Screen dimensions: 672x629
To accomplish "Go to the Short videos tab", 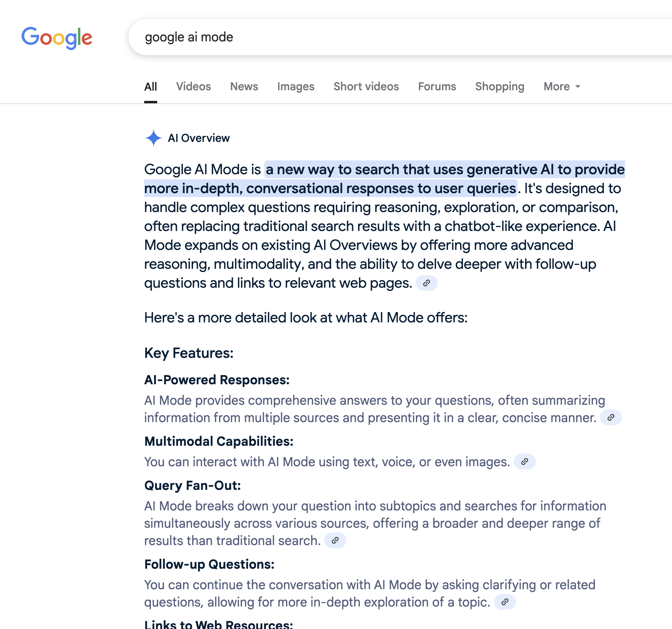I will coord(366,87).
